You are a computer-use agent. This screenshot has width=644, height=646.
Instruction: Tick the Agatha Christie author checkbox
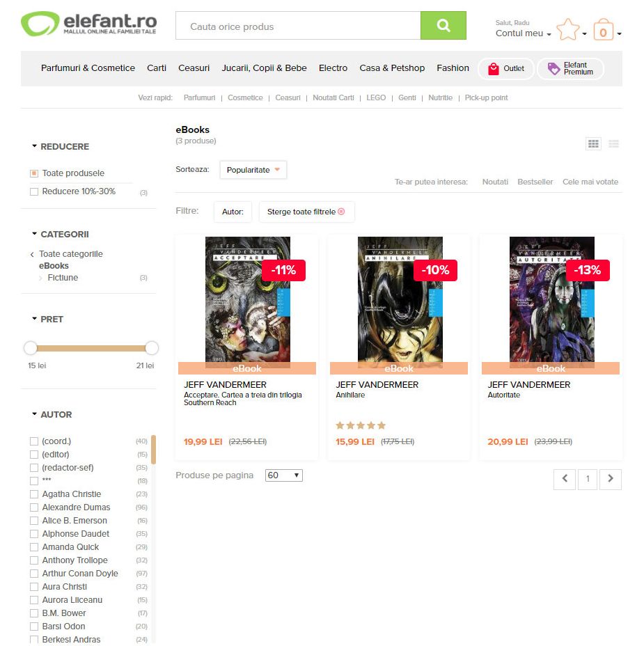pyautogui.click(x=34, y=494)
